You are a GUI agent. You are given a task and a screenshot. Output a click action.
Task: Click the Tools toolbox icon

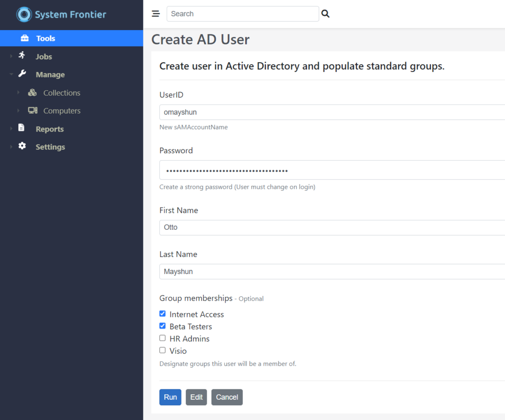point(25,38)
